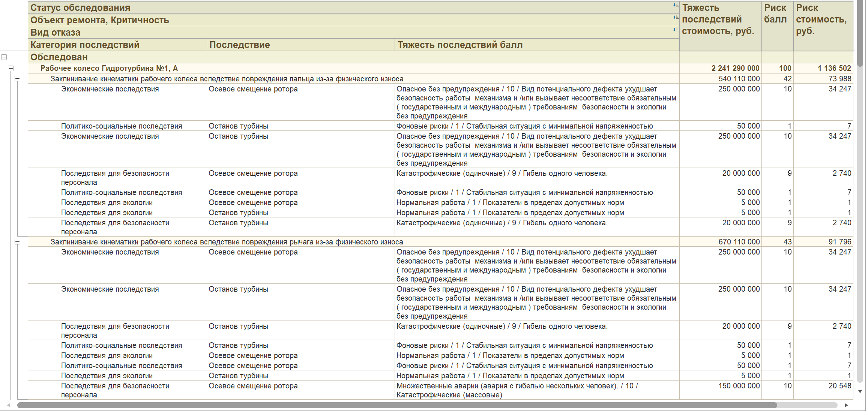Collapse the 'повреждения рычага' failure group
This screenshot has width=868, height=412.
click(17, 242)
